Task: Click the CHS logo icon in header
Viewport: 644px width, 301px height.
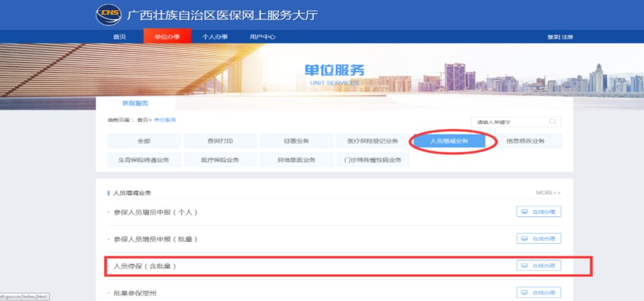Action: click(x=108, y=14)
